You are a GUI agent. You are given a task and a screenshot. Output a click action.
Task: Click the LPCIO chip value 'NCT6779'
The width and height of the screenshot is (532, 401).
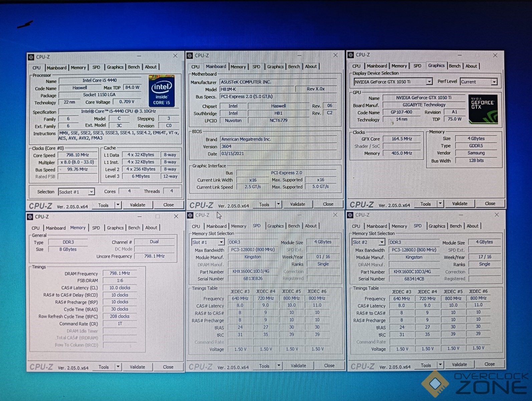tap(279, 120)
